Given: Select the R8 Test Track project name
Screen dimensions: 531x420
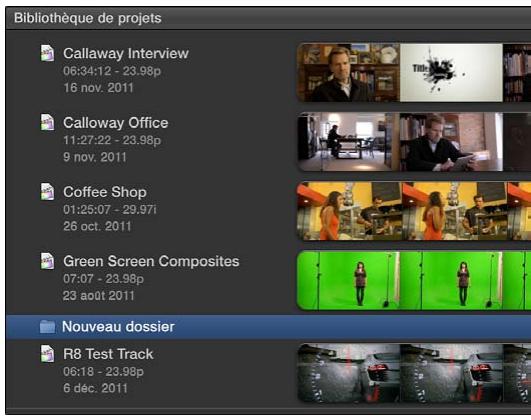Looking at the screenshot, I should click(108, 354).
